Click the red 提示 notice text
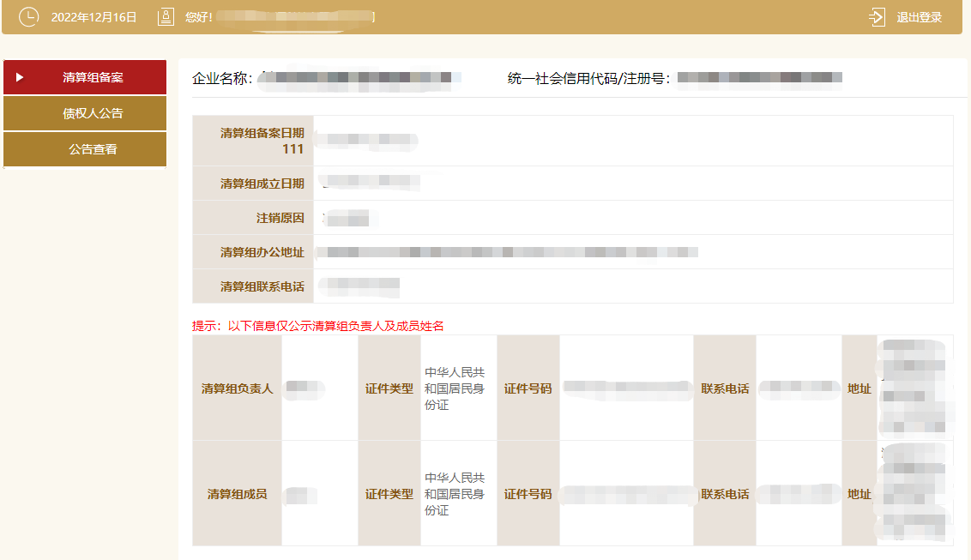The height and width of the screenshot is (560, 971). point(317,326)
